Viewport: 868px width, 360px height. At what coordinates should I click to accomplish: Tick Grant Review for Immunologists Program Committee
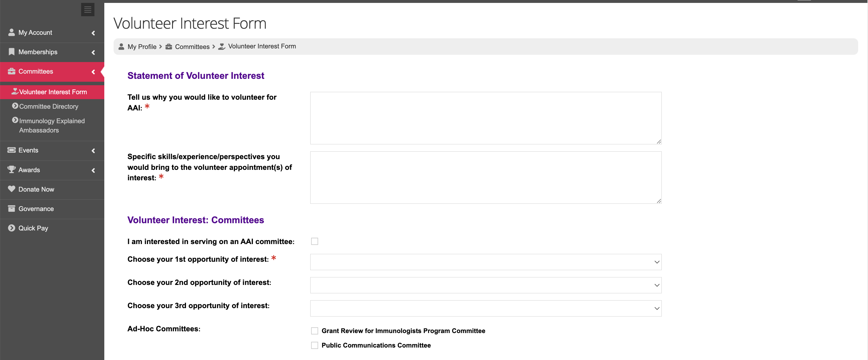[314, 331]
